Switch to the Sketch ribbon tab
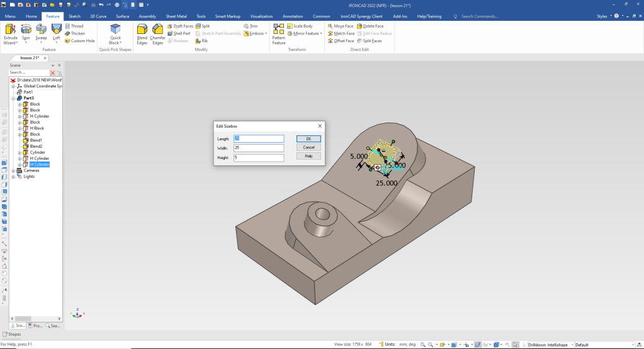Screen dimensions: 644x349 click(74, 16)
